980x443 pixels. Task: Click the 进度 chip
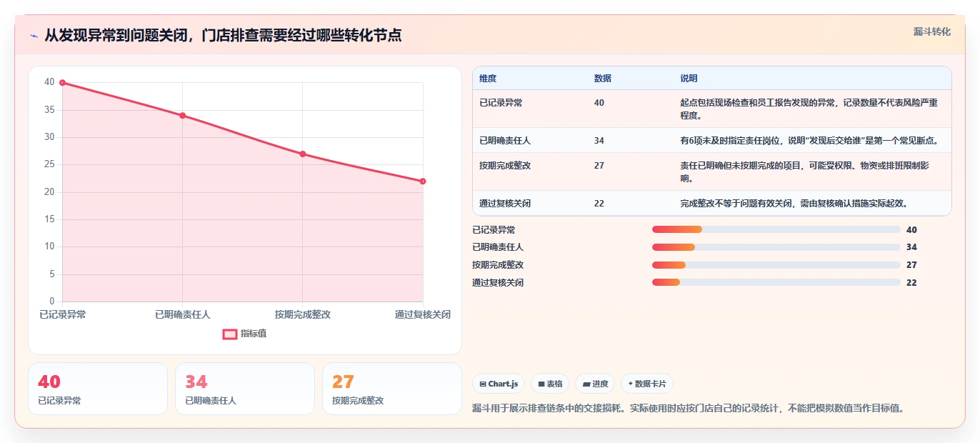click(595, 384)
